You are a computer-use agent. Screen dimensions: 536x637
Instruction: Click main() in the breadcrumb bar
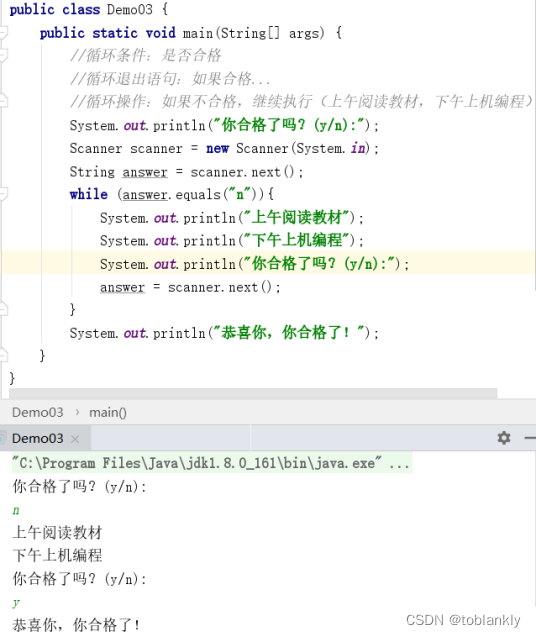pos(108,412)
